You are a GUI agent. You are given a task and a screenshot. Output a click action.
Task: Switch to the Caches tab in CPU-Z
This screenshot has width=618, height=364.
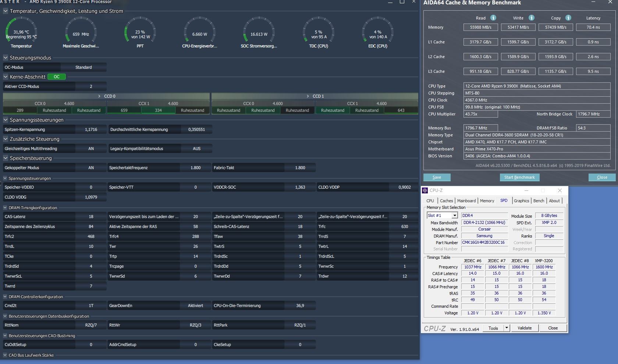[447, 201]
